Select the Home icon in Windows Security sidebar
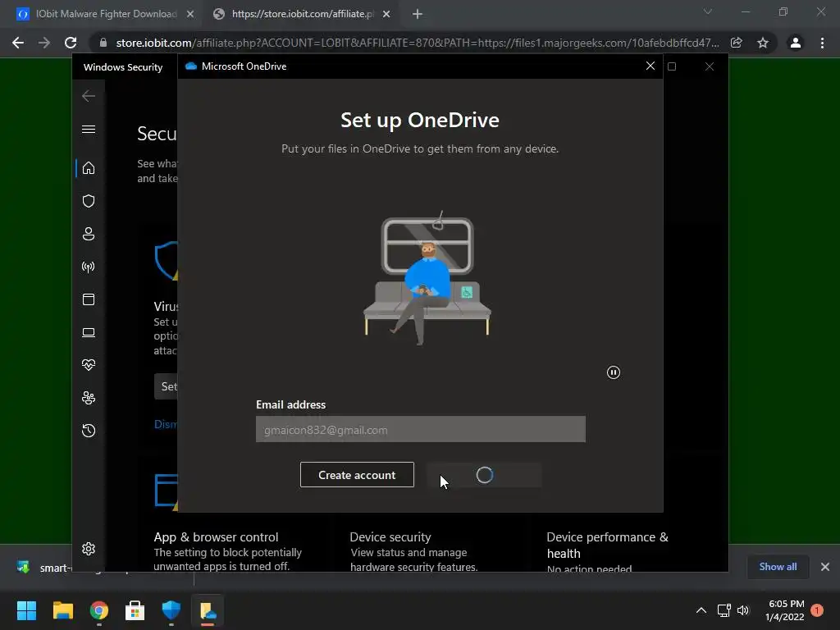The height and width of the screenshot is (630, 840). (89, 168)
